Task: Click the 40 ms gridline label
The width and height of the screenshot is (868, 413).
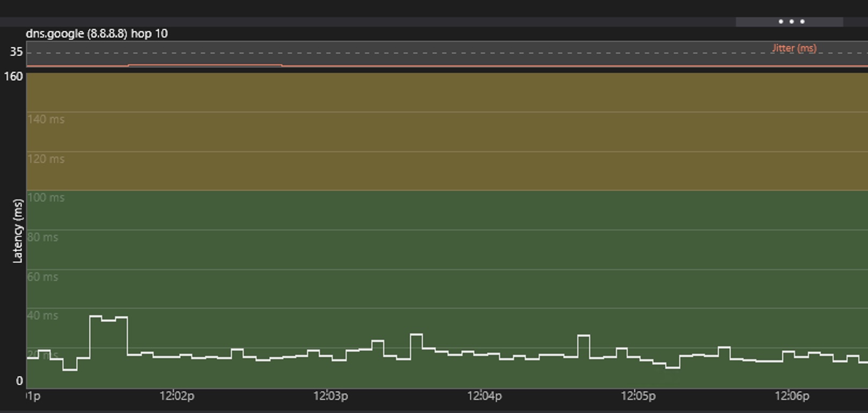Action: tap(43, 316)
